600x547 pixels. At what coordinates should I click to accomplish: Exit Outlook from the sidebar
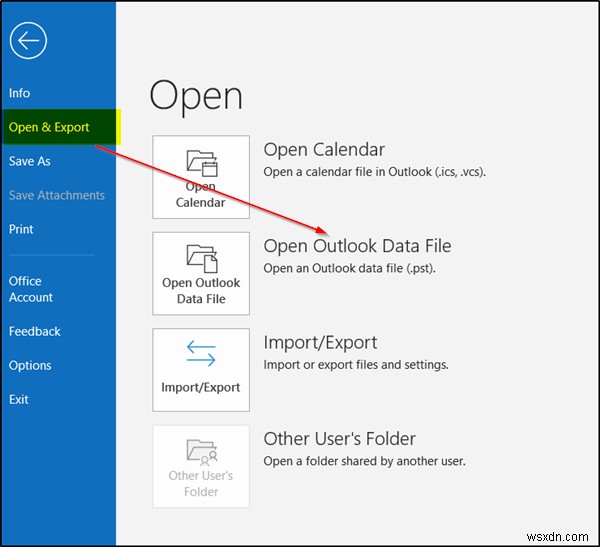tap(19, 399)
